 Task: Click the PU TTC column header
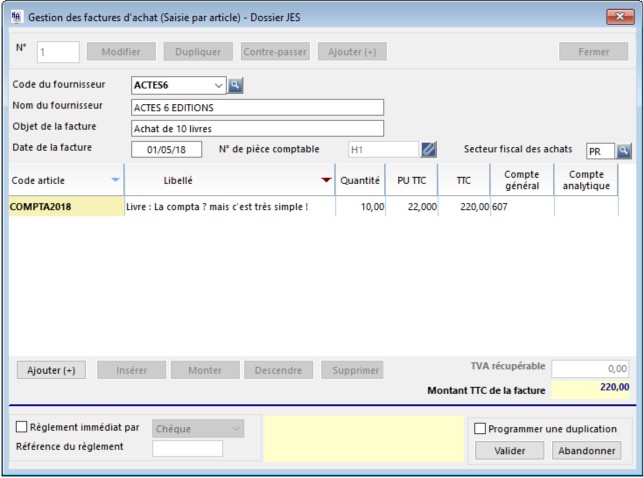click(x=412, y=180)
